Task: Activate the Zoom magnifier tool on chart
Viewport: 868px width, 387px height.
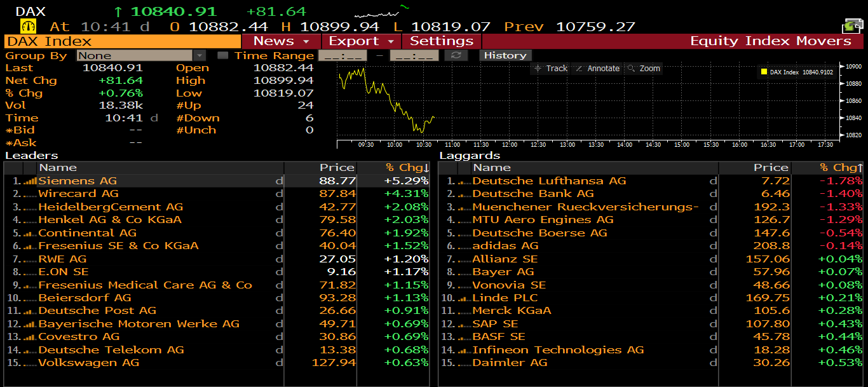Action: [644, 69]
